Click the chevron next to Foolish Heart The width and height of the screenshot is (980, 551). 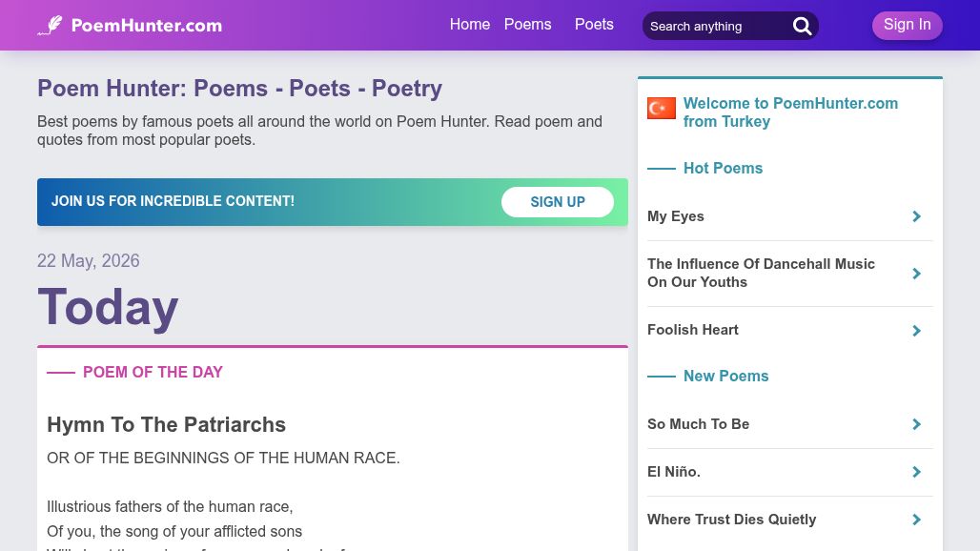pyautogui.click(x=916, y=331)
